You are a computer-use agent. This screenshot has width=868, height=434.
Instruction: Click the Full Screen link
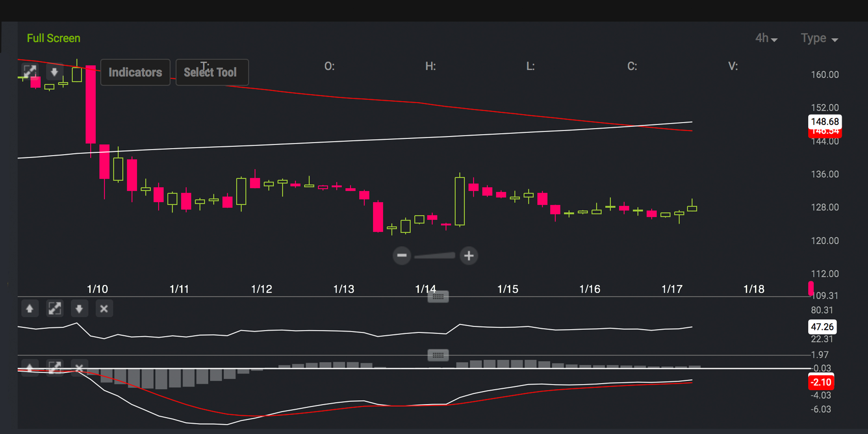(x=53, y=38)
